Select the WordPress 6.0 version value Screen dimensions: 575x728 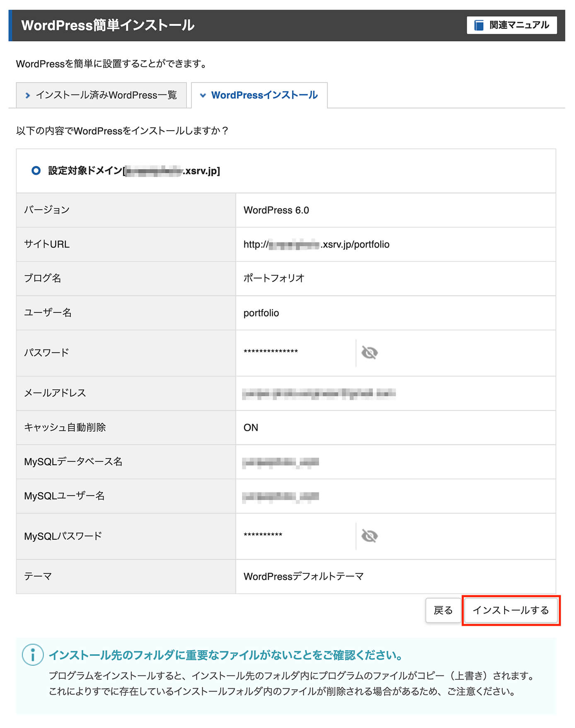tap(276, 210)
